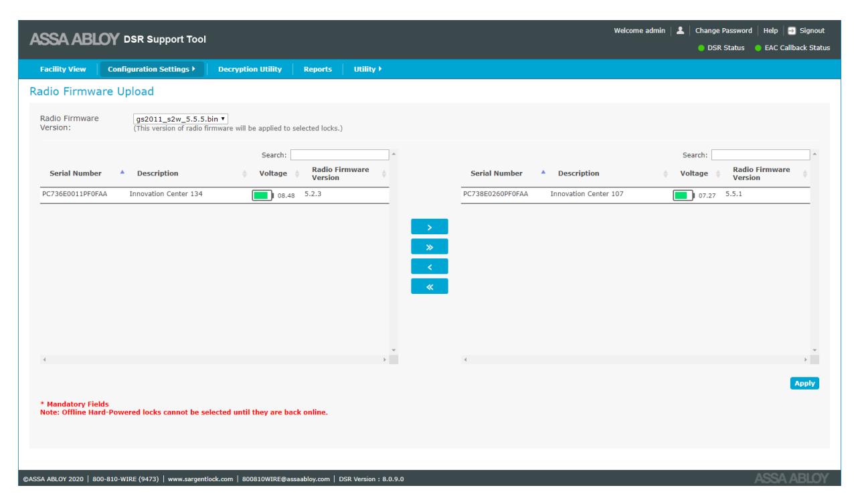Click 800810WIRE@assaabloy.com email link
862x504 pixels.
285,479
